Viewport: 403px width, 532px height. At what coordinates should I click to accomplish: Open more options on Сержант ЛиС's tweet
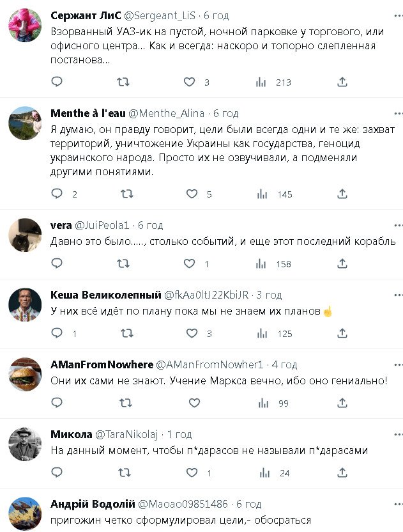pyautogui.click(x=399, y=15)
